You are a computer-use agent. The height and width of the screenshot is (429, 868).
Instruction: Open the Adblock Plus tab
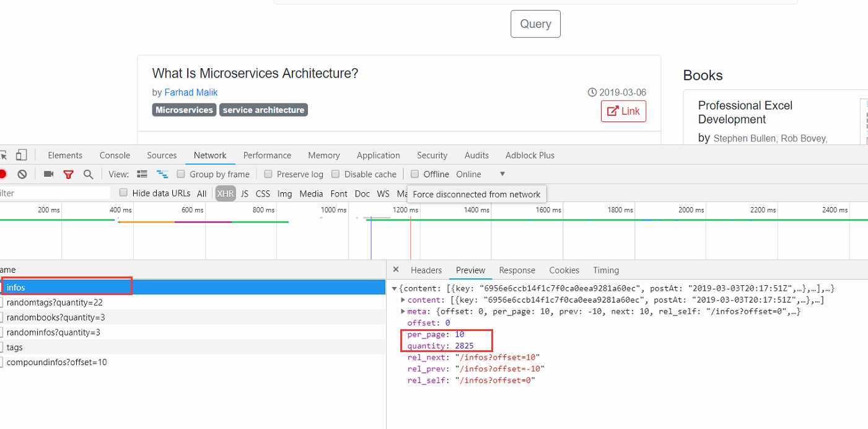pos(530,155)
